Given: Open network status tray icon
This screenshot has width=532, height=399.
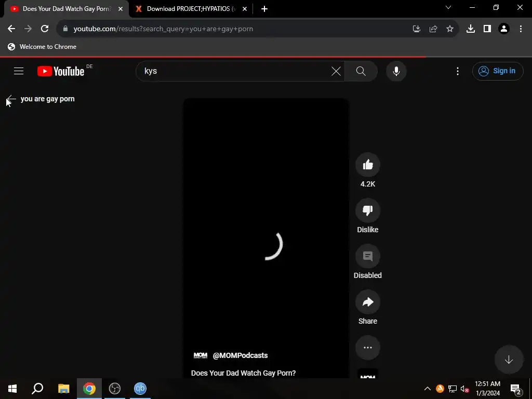Looking at the screenshot, I should click(453, 389).
